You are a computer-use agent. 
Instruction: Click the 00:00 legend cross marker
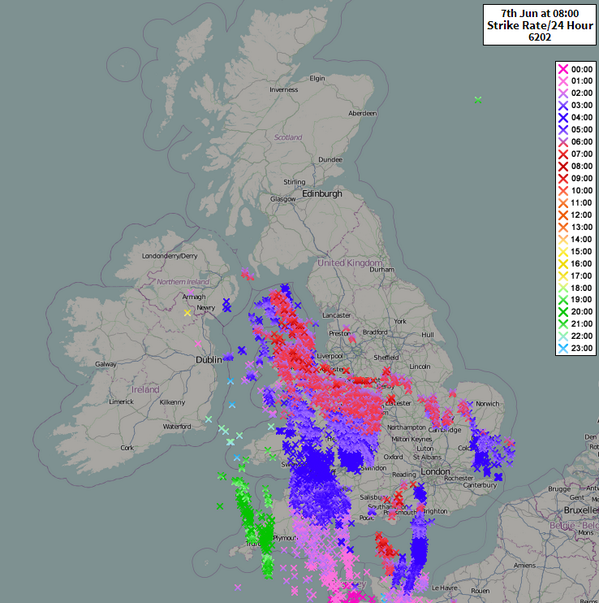coord(563,69)
